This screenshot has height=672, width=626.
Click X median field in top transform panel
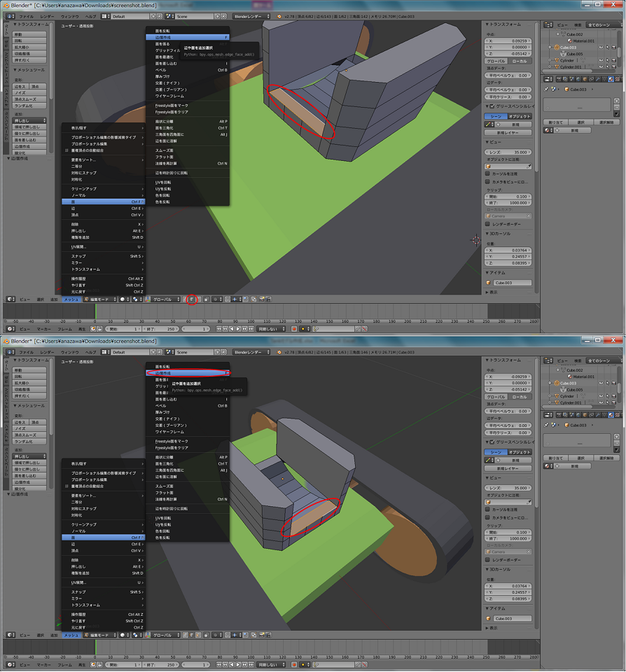pyautogui.click(x=508, y=41)
